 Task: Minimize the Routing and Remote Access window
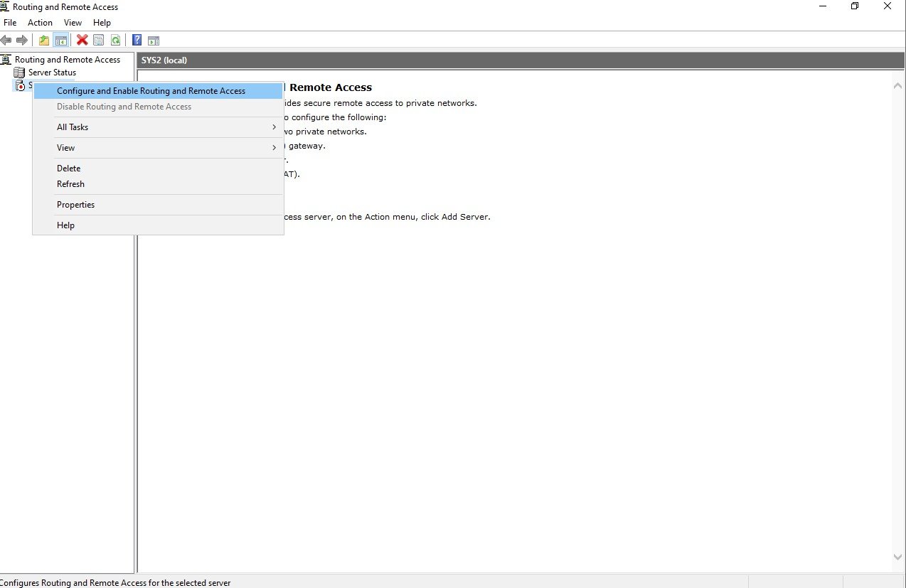point(823,6)
